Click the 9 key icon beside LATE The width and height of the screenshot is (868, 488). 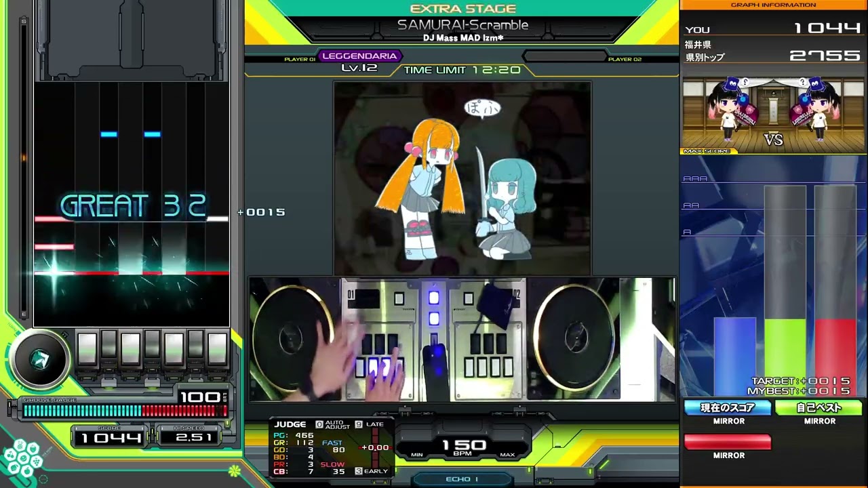coord(359,424)
